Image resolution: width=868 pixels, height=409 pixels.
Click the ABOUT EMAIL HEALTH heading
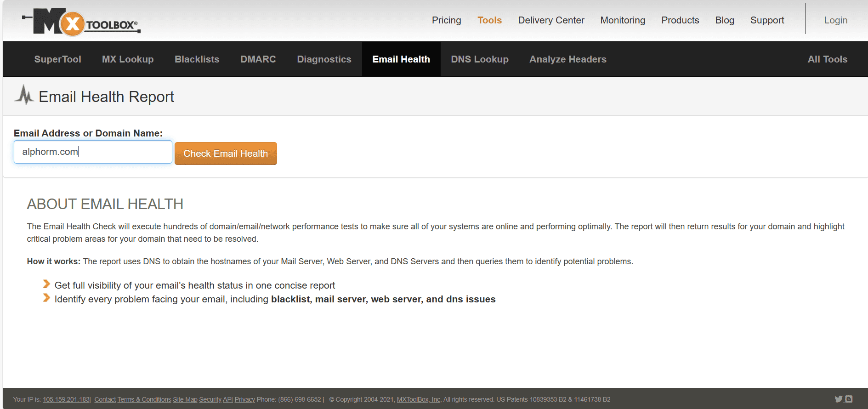click(105, 204)
